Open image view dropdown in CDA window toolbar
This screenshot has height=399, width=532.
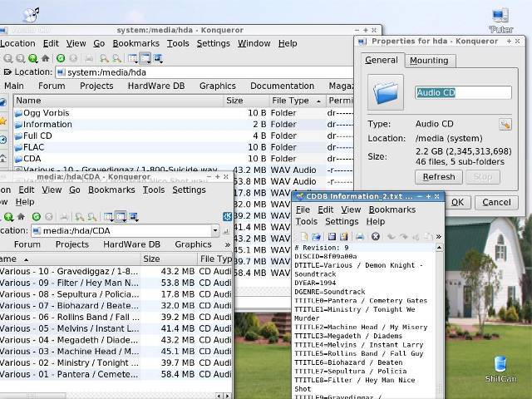click(133, 216)
